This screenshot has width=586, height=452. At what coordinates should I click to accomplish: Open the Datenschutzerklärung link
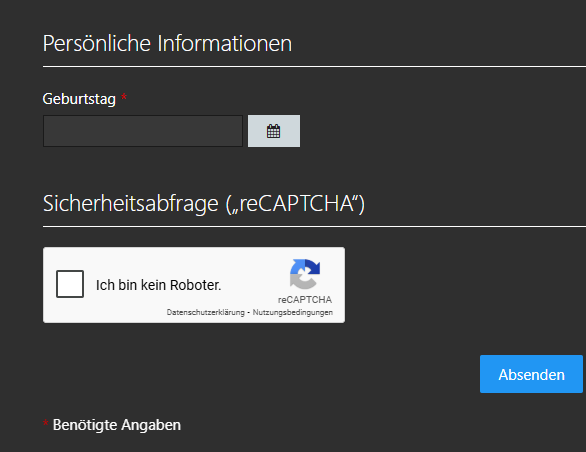tap(206, 312)
